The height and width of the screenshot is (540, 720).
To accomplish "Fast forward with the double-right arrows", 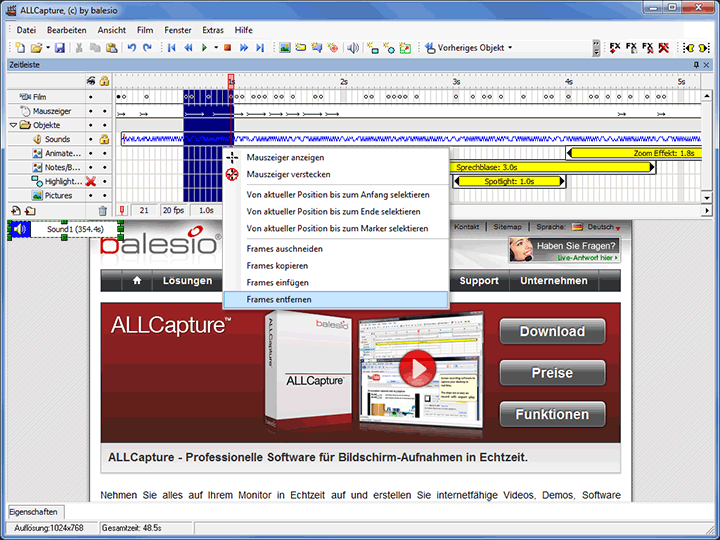I will 244,48.
